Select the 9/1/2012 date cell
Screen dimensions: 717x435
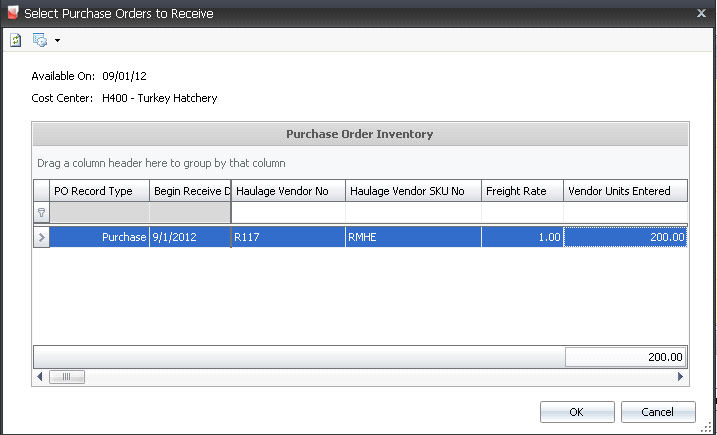point(190,237)
